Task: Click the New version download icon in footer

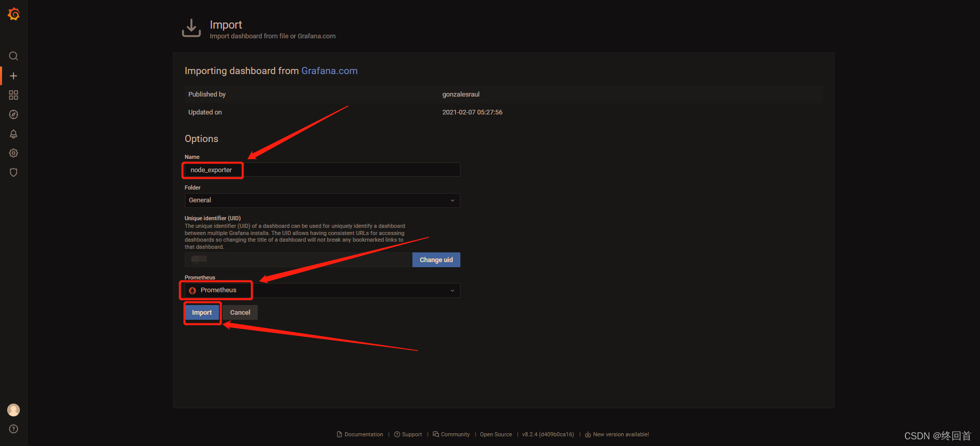Action: tap(588, 434)
